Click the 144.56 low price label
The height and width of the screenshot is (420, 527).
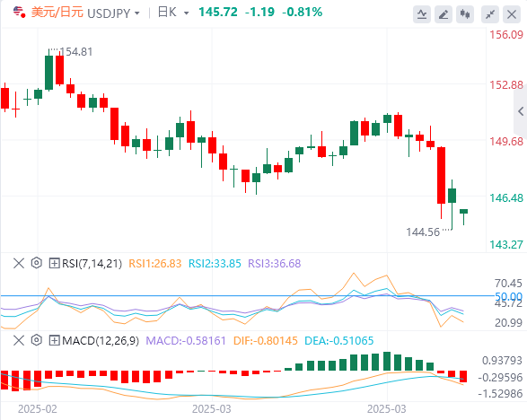click(423, 232)
